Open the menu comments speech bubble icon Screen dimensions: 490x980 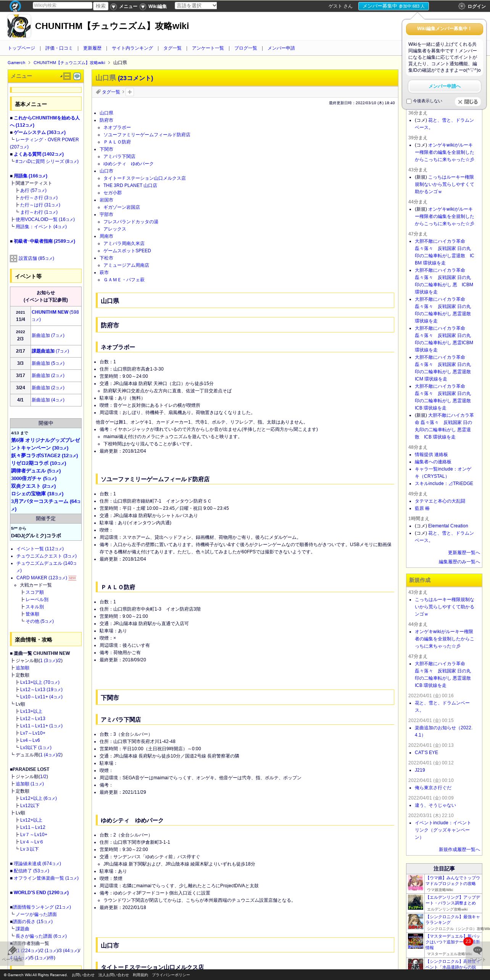77,76
